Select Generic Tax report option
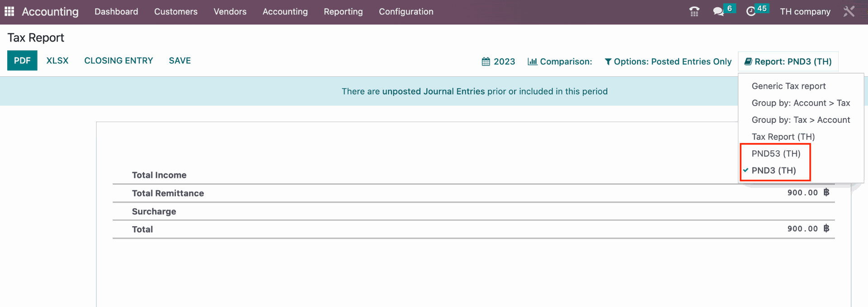 point(788,86)
